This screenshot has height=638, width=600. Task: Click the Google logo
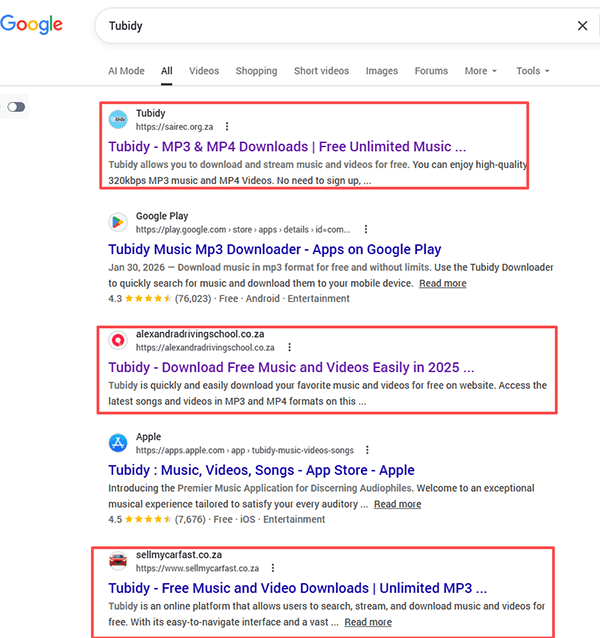coord(31,25)
